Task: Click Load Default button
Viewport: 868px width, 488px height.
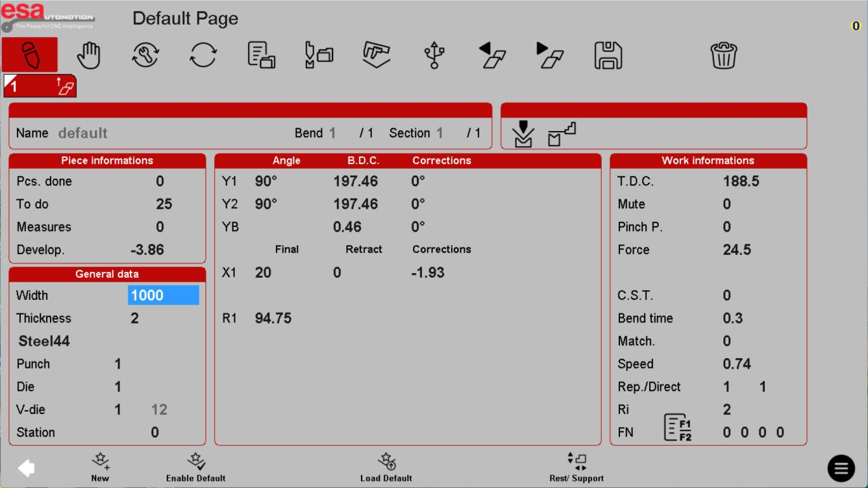Action: click(x=386, y=467)
